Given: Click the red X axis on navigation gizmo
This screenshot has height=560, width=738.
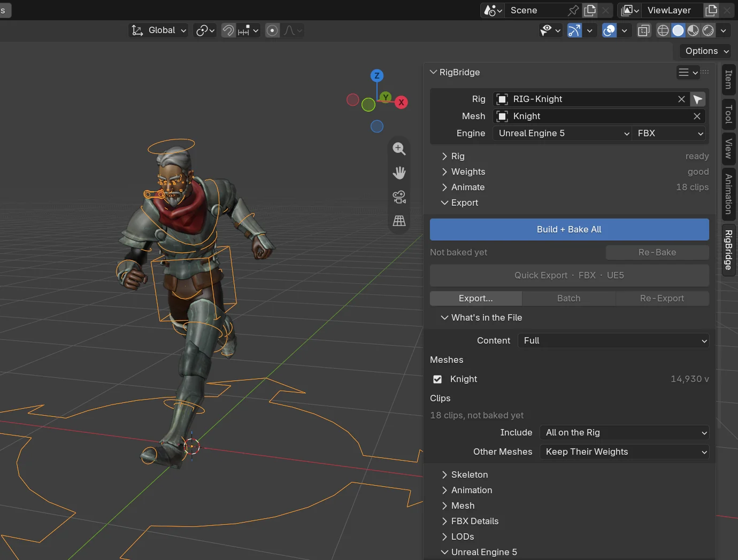Looking at the screenshot, I should (401, 103).
